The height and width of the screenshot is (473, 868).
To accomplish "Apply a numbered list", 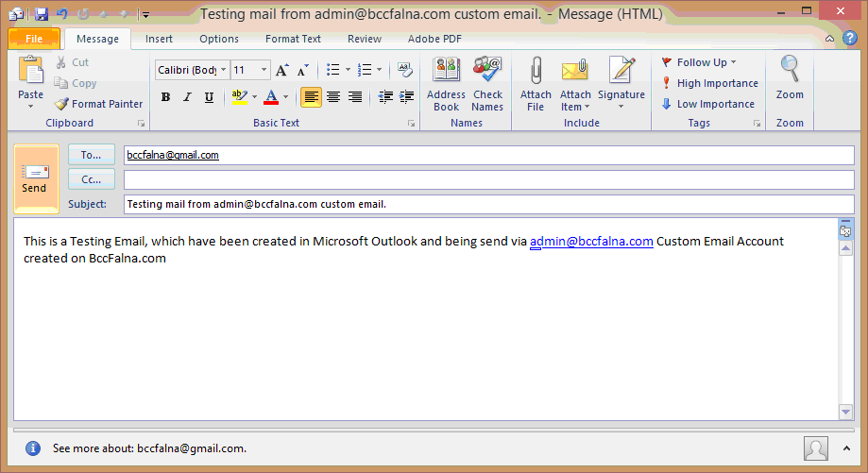I will [365, 70].
